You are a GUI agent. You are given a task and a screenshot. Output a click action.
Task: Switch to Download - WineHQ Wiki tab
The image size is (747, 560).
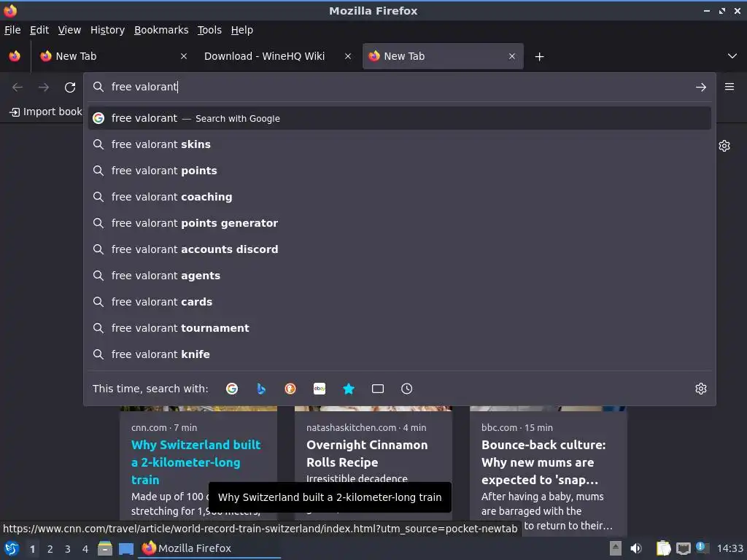264,56
